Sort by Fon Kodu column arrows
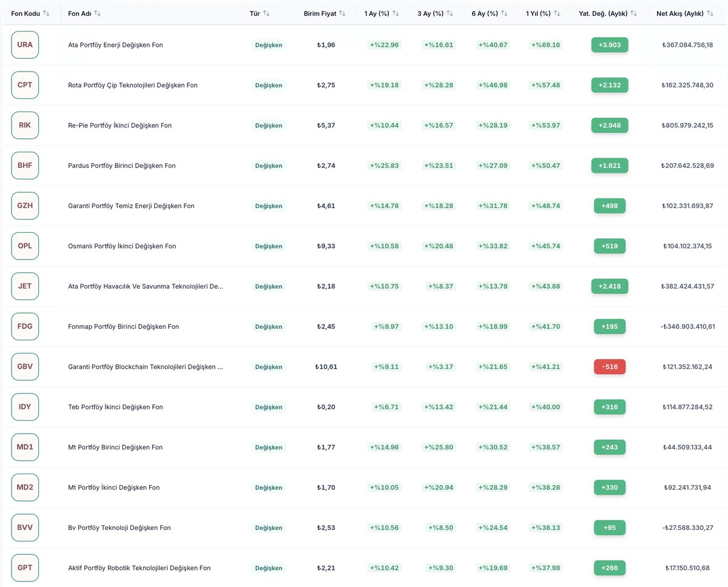The width and height of the screenshot is (728, 587). [47, 13]
